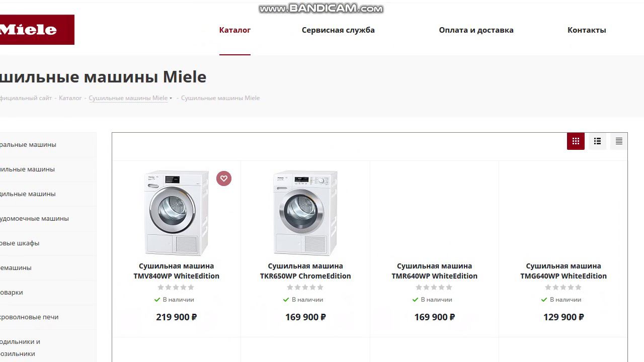
Task: Go to Оплата и доставка page
Action: 476,30
